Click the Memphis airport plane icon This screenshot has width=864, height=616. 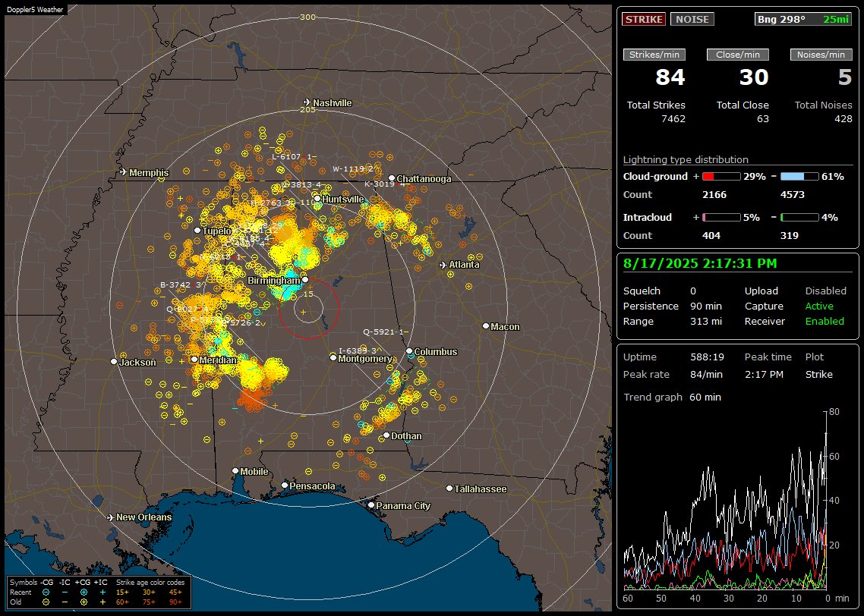[x=124, y=172]
